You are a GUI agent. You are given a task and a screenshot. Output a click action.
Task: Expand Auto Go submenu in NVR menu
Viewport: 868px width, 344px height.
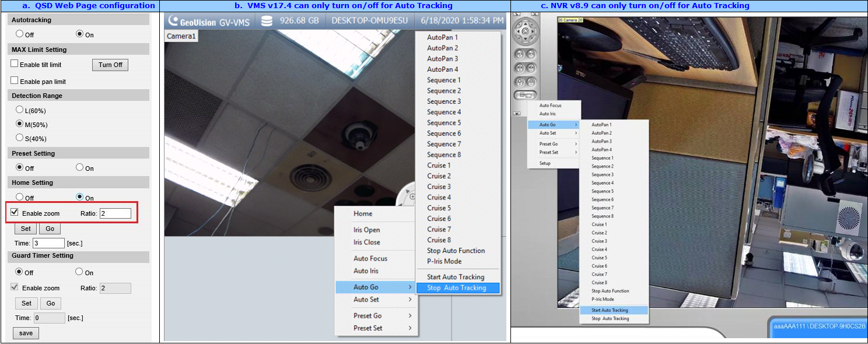[x=554, y=125]
